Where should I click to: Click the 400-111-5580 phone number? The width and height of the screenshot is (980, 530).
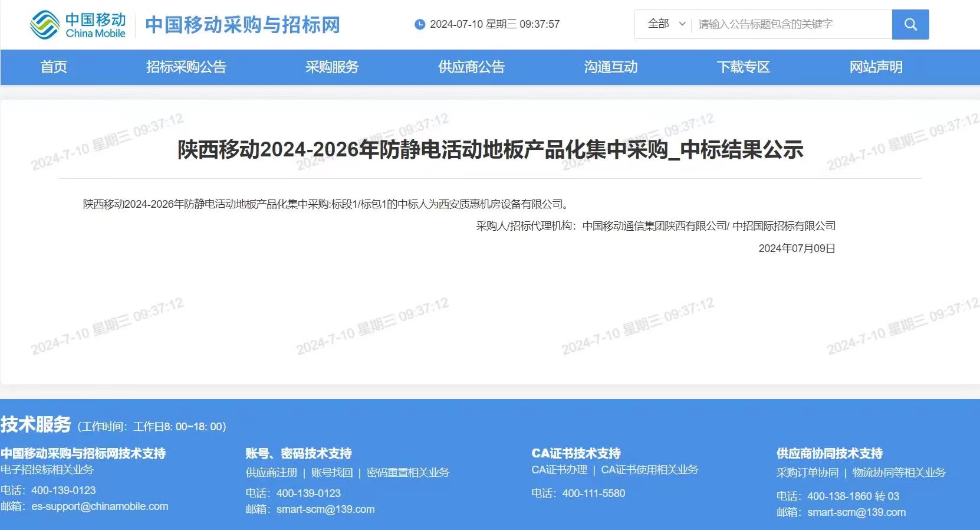click(593, 493)
